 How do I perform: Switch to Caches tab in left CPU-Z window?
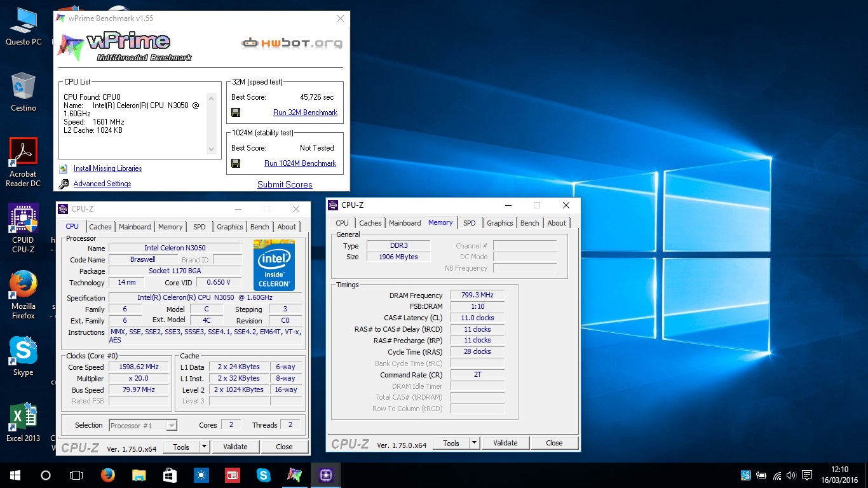point(100,227)
